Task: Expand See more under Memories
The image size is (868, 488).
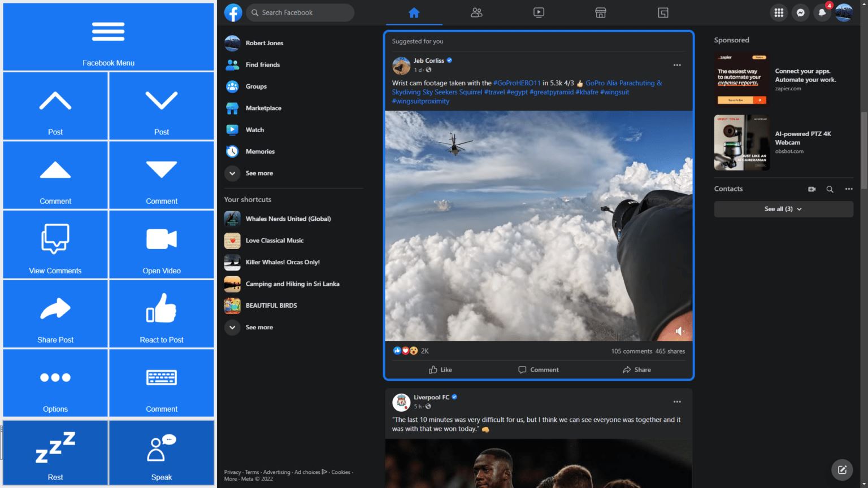Action: coord(259,173)
